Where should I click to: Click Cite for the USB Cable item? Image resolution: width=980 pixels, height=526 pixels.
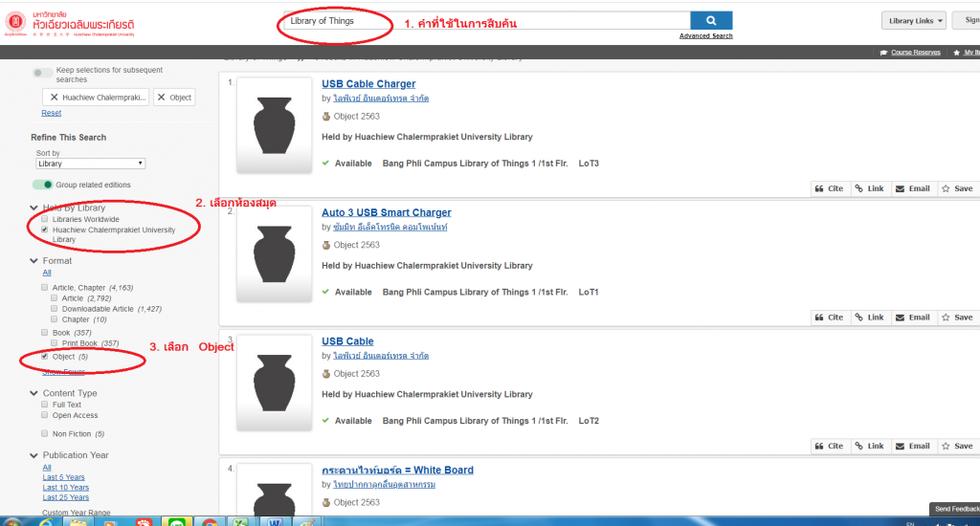[x=830, y=446]
